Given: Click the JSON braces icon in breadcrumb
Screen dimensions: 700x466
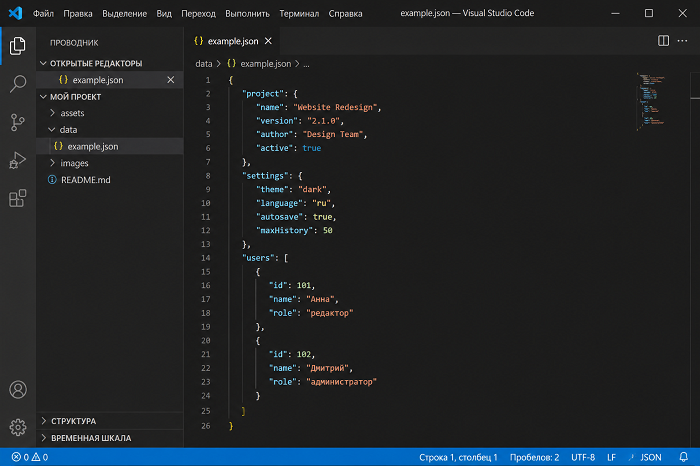Looking at the screenshot, I should pos(231,64).
